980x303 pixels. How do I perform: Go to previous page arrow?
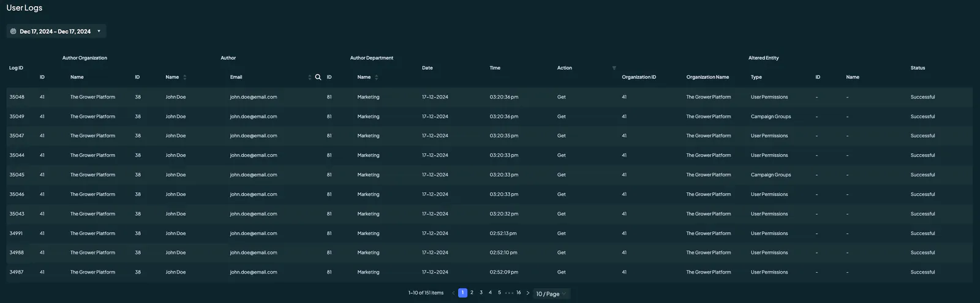point(453,293)
